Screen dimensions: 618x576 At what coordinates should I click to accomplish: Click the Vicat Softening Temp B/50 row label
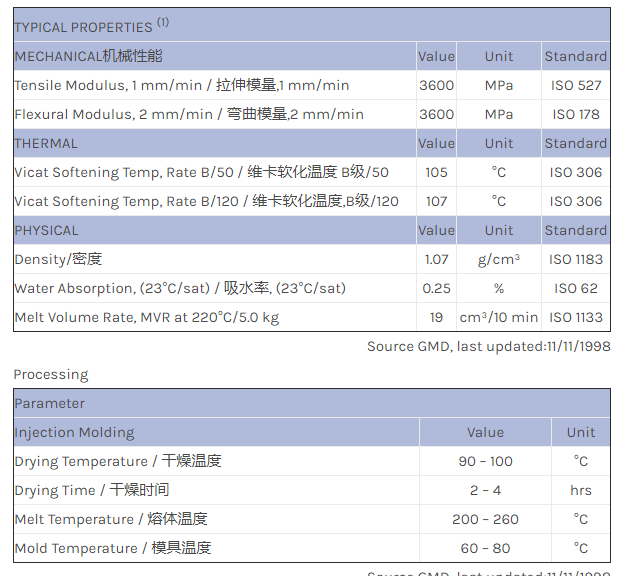point(201,172)
